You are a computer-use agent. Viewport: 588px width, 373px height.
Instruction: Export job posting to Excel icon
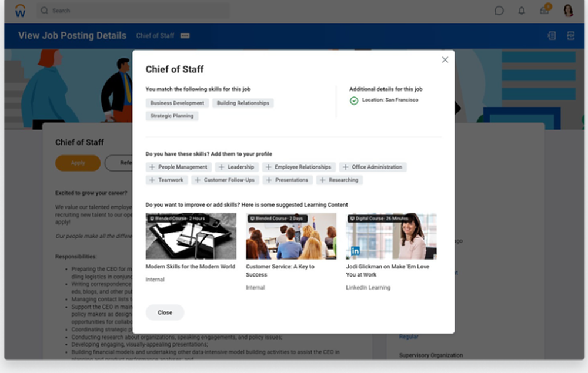pos(552,36)
